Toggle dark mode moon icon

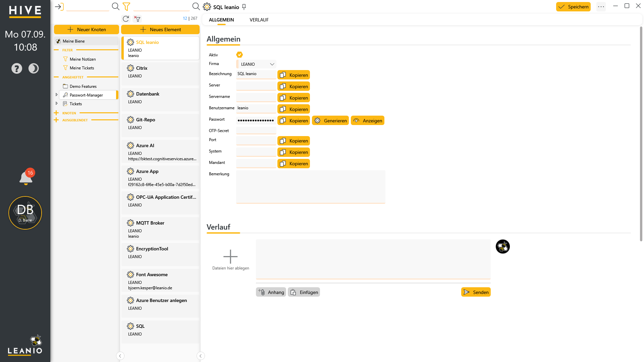click(x=34, y=68)
